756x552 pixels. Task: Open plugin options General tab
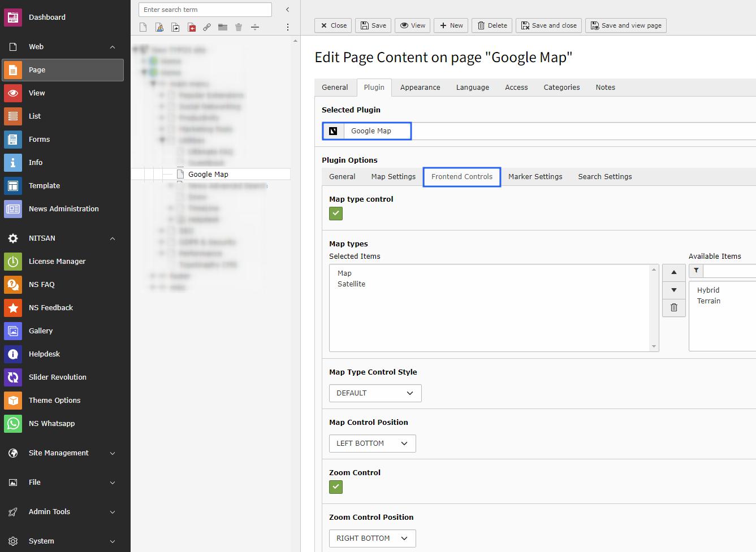pos(342,177)
